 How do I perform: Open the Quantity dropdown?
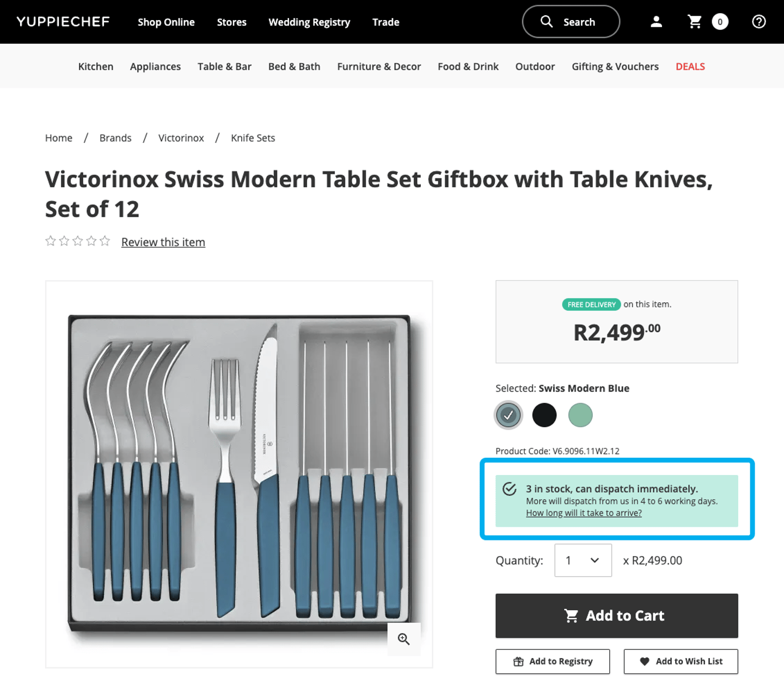click(x=583, y=560)
